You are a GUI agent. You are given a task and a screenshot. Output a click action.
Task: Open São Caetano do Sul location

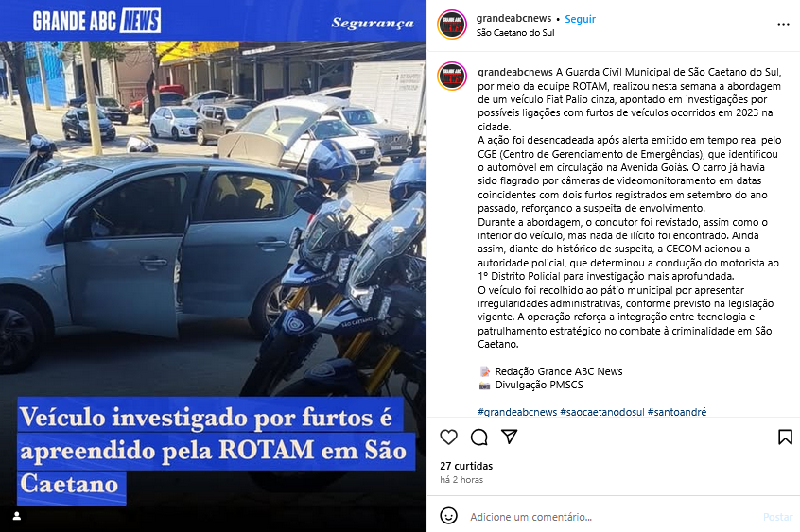coord(515,33)
